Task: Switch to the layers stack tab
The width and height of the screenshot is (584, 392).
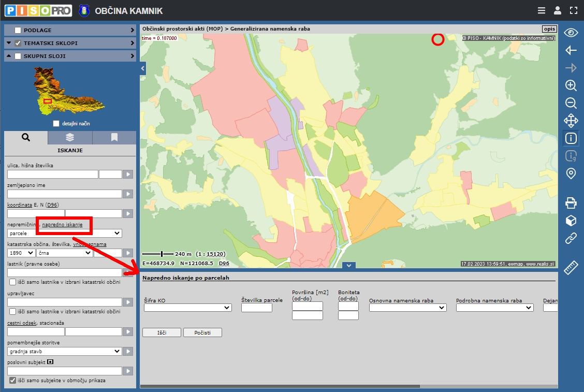Action: coord(70,138)
